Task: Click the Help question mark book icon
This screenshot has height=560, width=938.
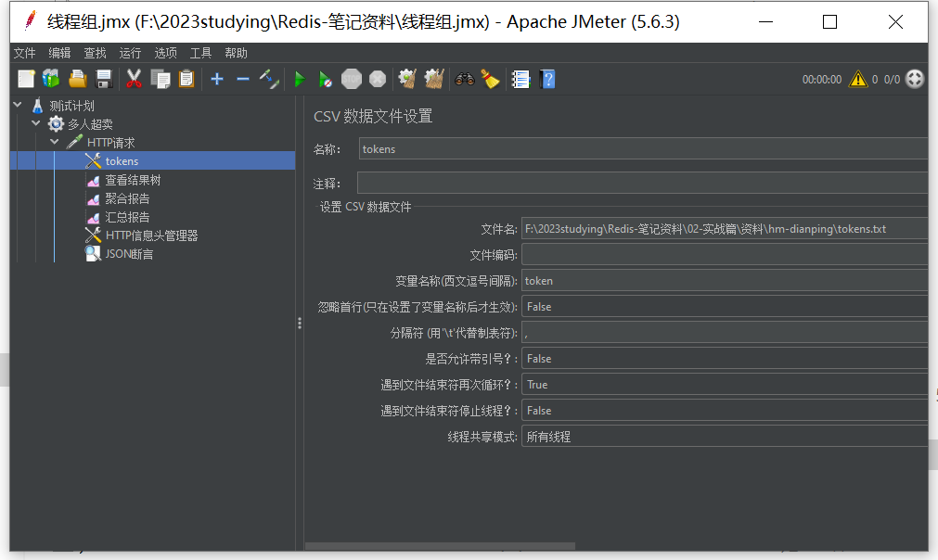Action: point(547,80)
